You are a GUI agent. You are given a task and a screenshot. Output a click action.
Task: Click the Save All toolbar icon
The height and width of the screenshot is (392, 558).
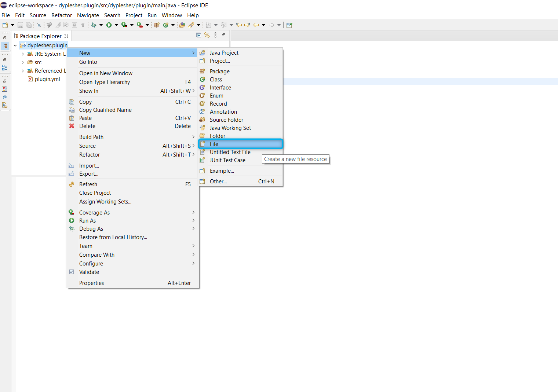tap(29, 25)
